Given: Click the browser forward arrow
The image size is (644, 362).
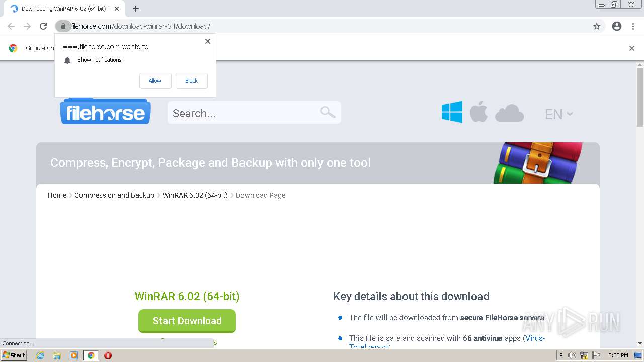Looking at the screenshot, I should point(27,26).
